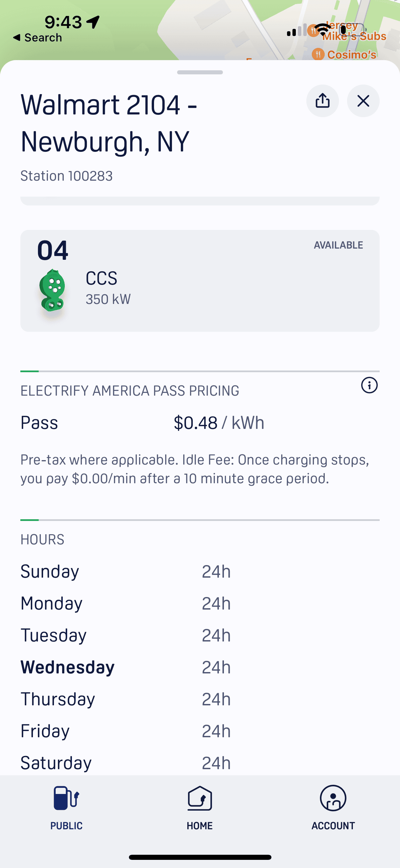Image resolution: width=400 pixels, height=868 pixels.
Task: Tap the Walmart 2104 station title
Action: pyautogui.click(x=109, y=123)
